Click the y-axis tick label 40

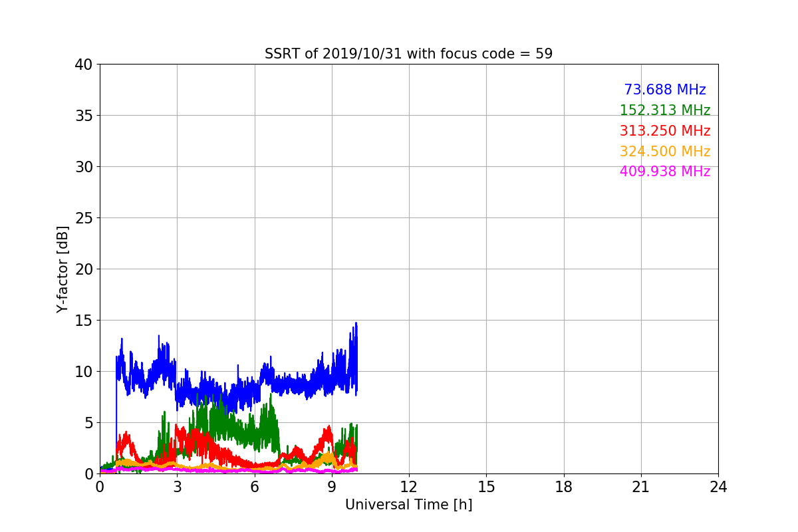83,65
